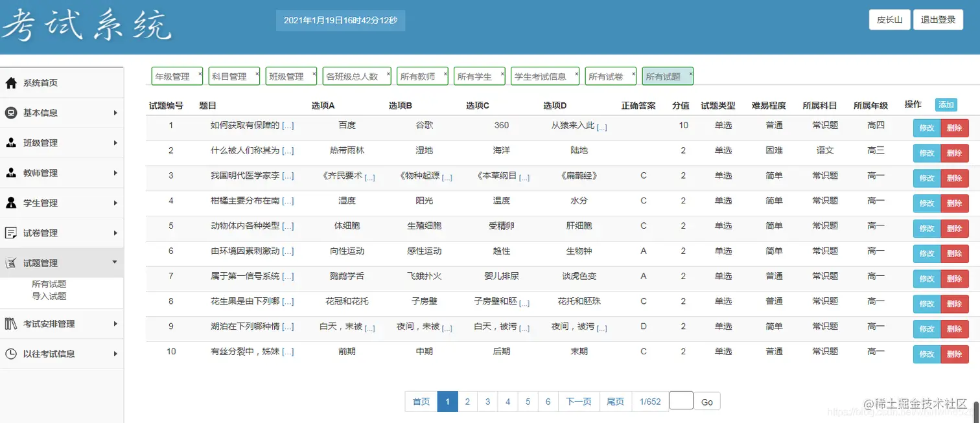Open 所有试题 in the sidebar submenu

[49, 284]
